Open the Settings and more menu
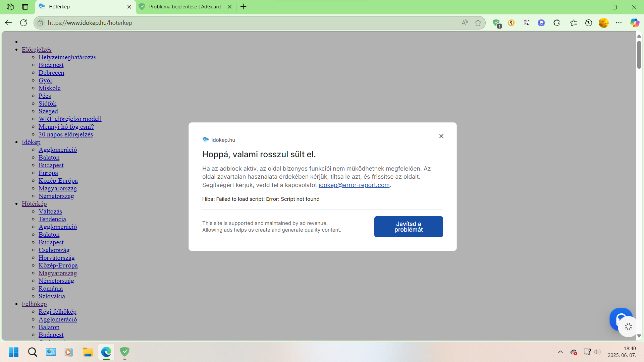This screenshot has height=362, width=644. [620, 22]
